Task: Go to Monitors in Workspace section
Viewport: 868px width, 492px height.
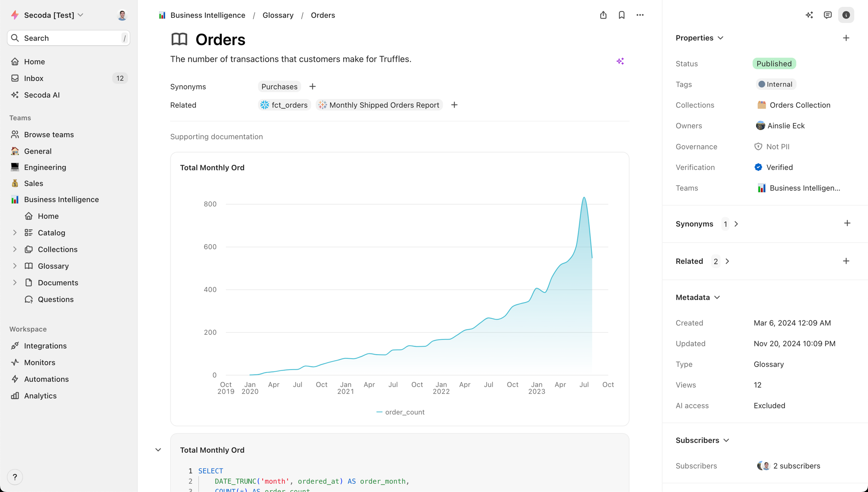Action: point(40,362)
